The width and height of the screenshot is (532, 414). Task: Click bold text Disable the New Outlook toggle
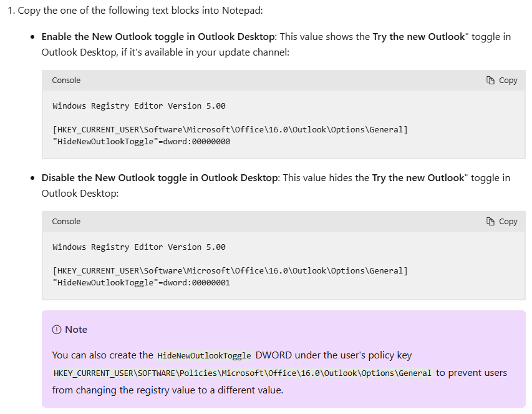coord(160,177)
